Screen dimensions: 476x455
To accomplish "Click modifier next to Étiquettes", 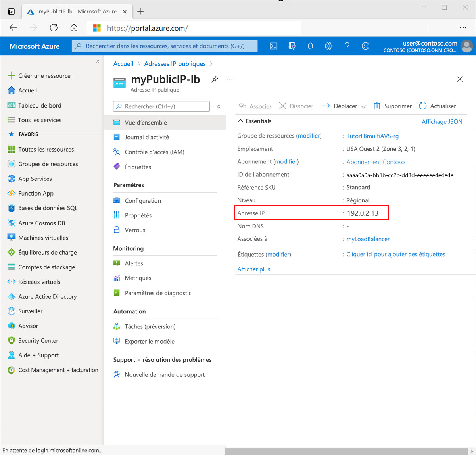I will tap(278, 254).
